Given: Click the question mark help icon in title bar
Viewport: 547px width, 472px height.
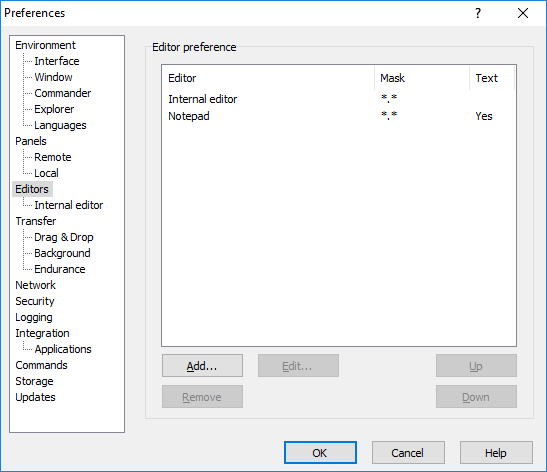Looking at the screenshot, I should point(478,13).
